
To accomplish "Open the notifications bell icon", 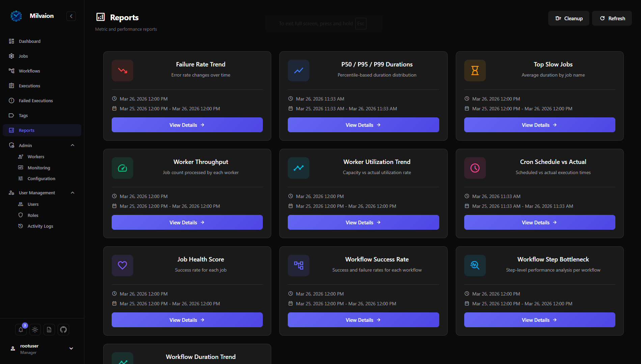I will [21, 330].
